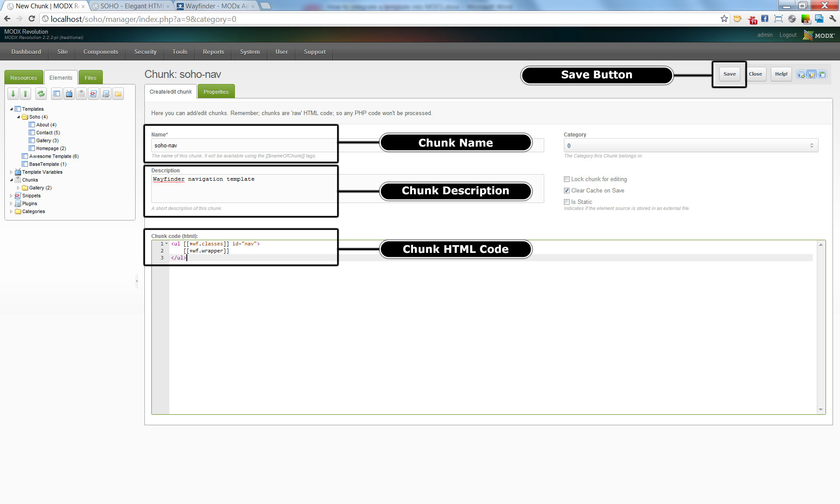Reload the page in the browser
The image size is (840, 504).
[x=31, y=19]
